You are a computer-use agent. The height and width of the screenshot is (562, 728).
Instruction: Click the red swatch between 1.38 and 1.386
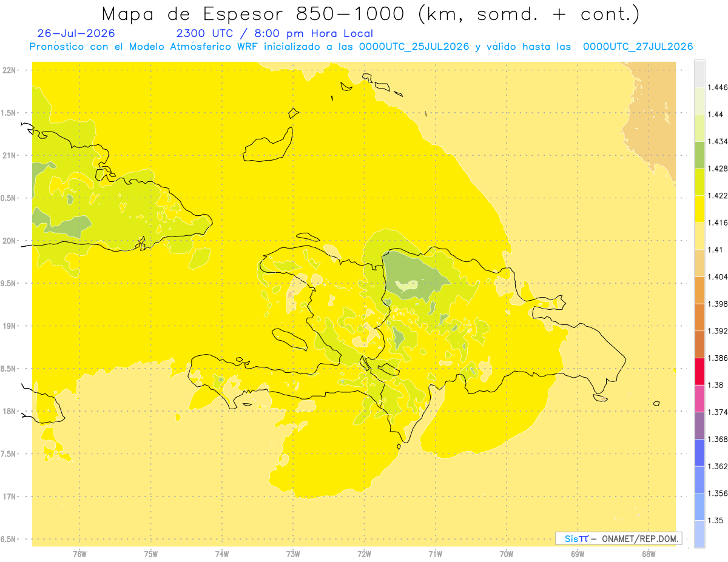click(x=699, y=371)
